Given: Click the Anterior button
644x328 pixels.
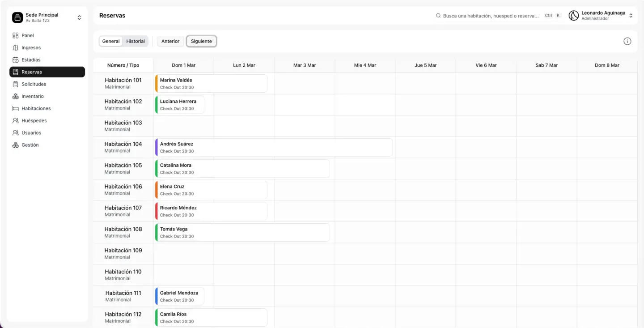Looking at the screenshot, I should (170, 41).
